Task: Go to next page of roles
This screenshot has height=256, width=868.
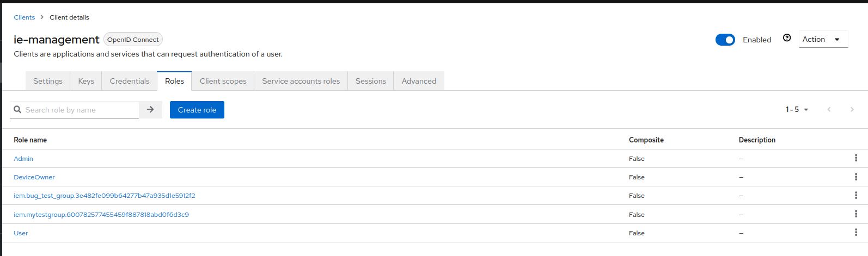Action: coord(852,110)
